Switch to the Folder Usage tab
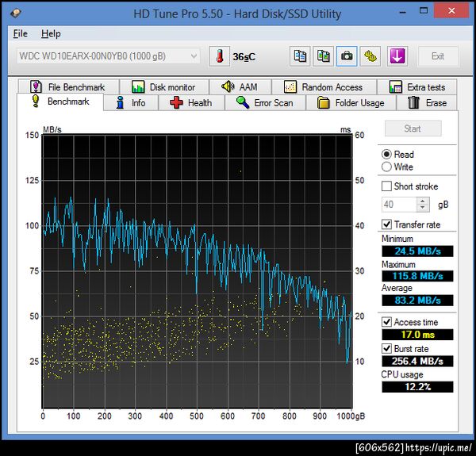The height and width of the screenshot is (456, 476). tap(351, 103)
